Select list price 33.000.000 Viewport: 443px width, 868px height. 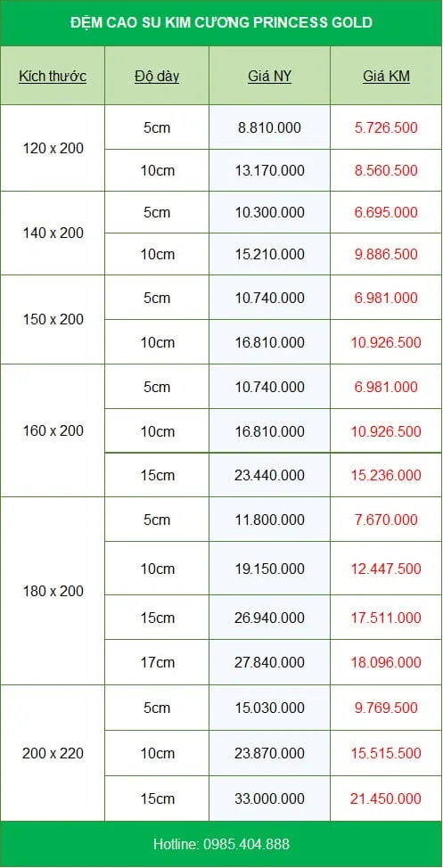tap(270, 798)
